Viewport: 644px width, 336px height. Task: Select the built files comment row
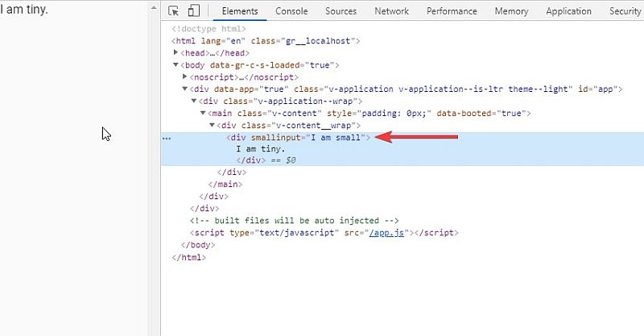[294, 221]
